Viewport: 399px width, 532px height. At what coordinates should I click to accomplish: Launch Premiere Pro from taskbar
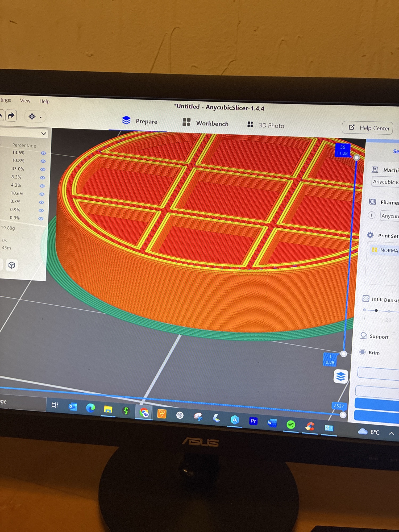tap(253, 421)
